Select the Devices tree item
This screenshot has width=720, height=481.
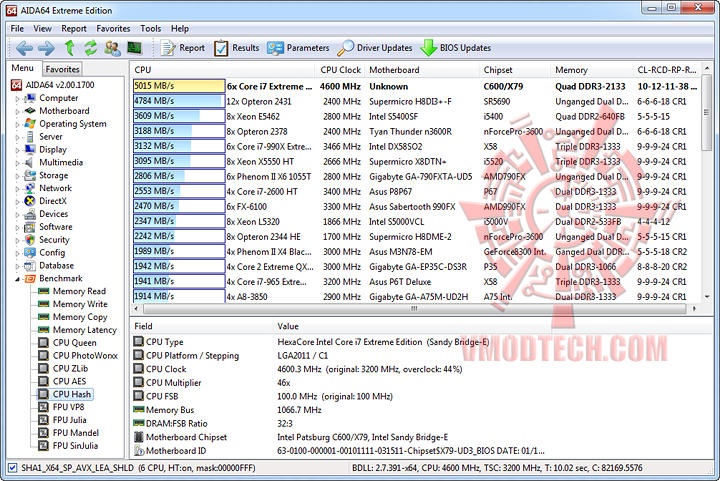(53, 214)
